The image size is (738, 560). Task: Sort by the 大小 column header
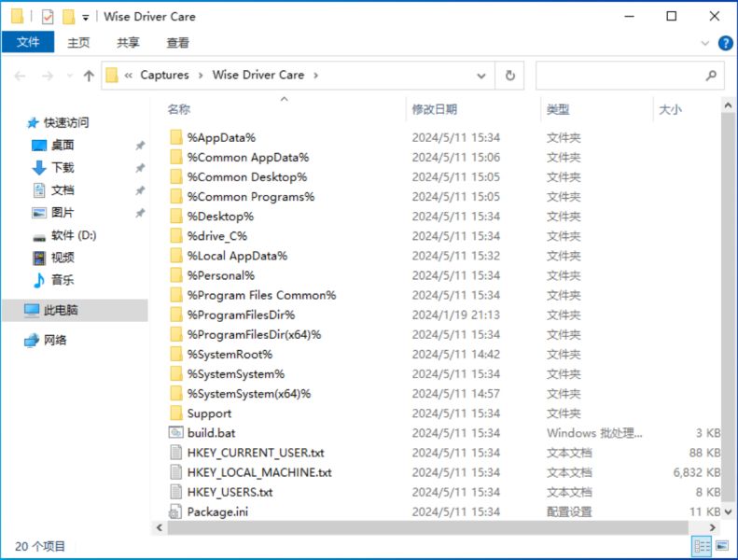(x=670, y=109)
